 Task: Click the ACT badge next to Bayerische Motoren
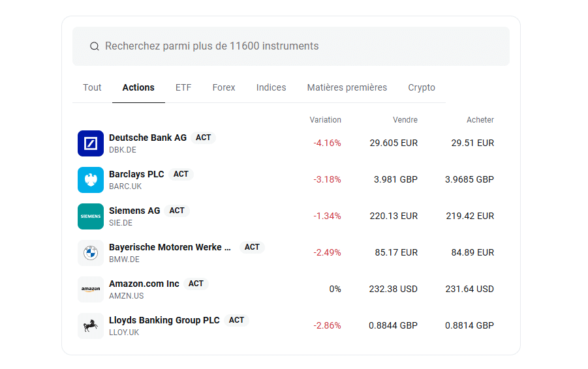[x=252, y=247]
